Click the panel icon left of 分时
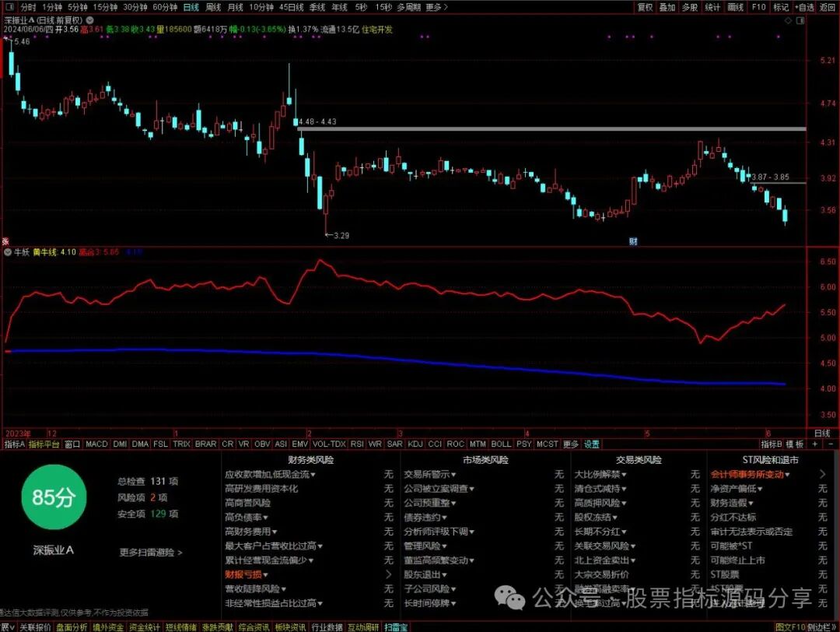This screenshot has width=840, height=632. click(10, 7)
